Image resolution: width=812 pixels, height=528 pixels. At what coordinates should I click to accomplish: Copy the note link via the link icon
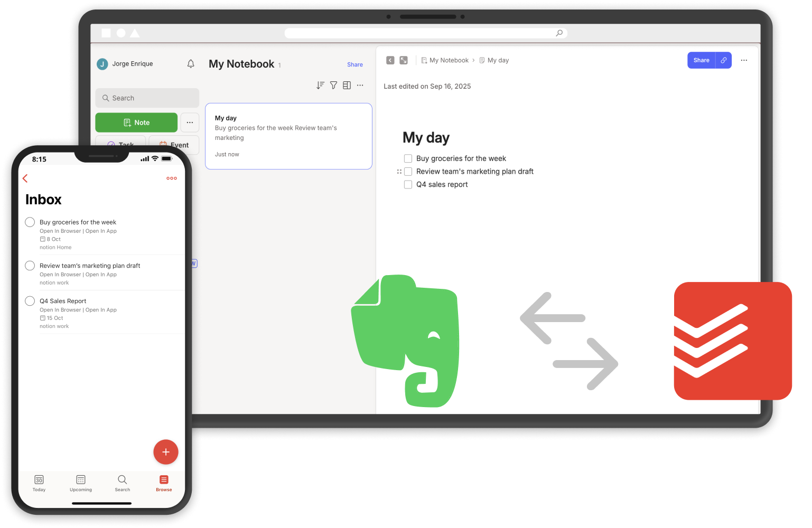tap(724, 60)
